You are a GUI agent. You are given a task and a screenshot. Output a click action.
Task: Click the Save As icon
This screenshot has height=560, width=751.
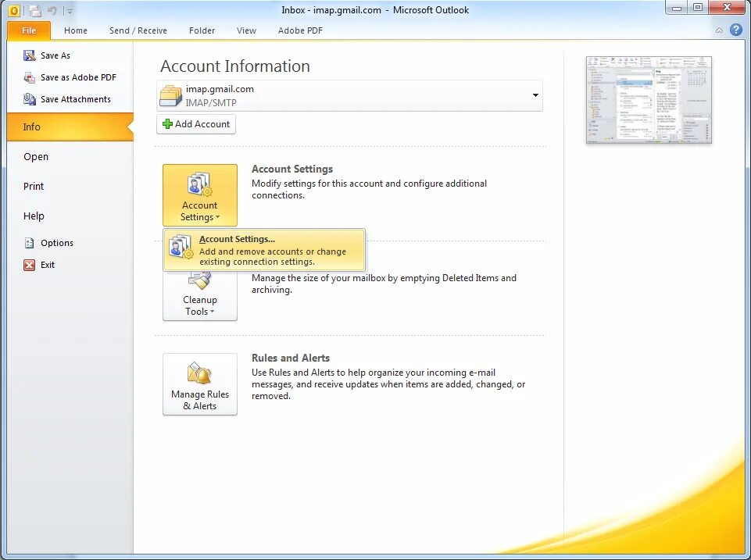pyautogui.click(x=29, y=55)
